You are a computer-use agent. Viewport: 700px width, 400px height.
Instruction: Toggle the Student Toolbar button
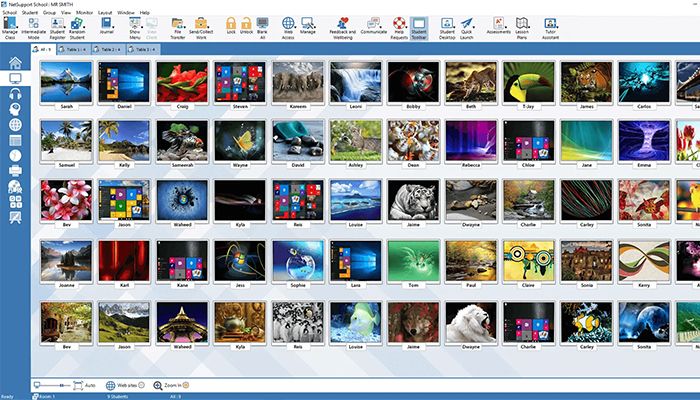pos(419,26)
